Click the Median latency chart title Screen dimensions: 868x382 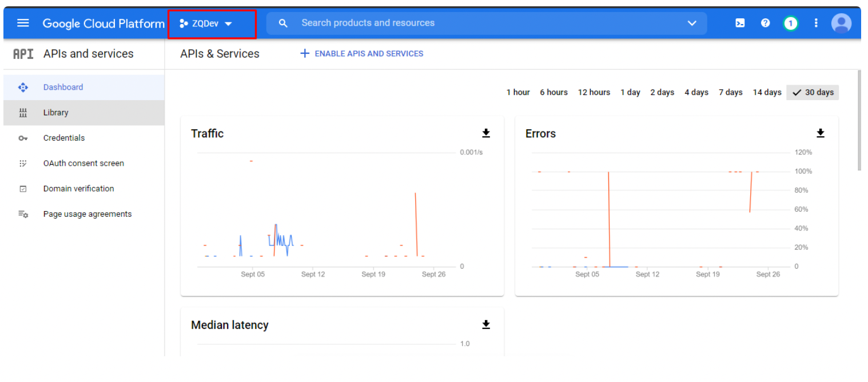coord(230,325)
